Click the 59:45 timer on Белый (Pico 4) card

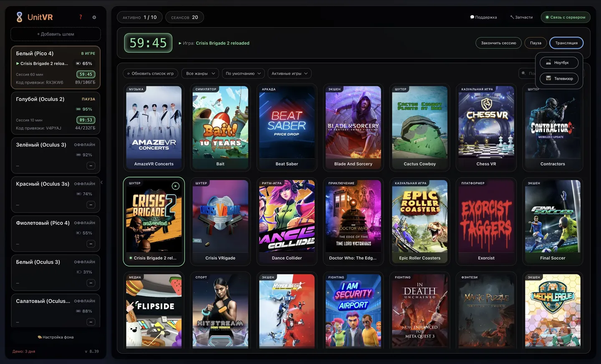click(x=86, y=74)
